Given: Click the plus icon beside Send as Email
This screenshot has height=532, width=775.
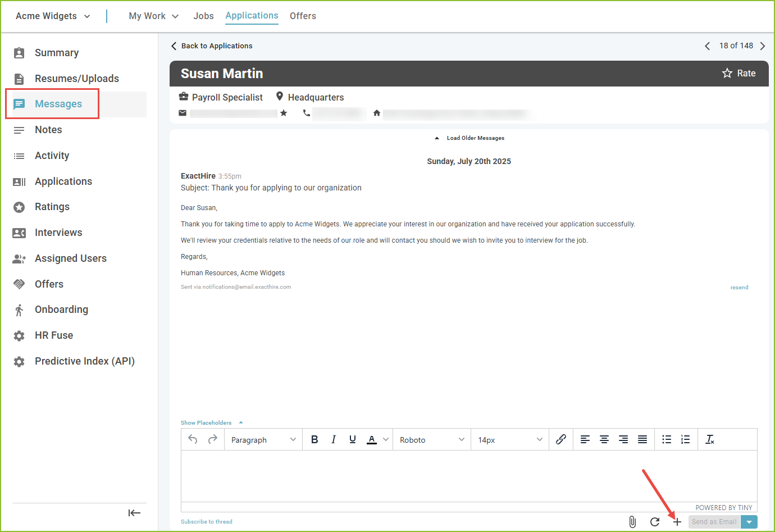Looking at the screenshot, I should point(677,522).
